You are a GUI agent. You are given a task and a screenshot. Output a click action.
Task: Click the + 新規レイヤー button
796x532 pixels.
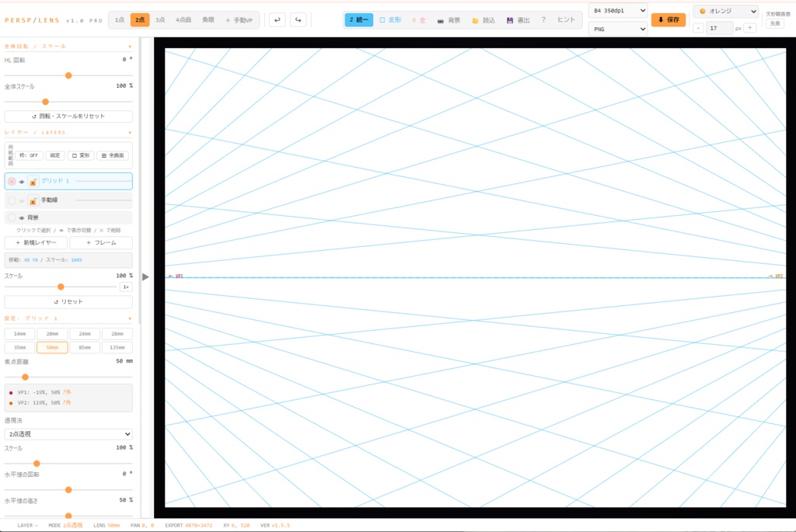pyautogui.click(x=36, y=243)
